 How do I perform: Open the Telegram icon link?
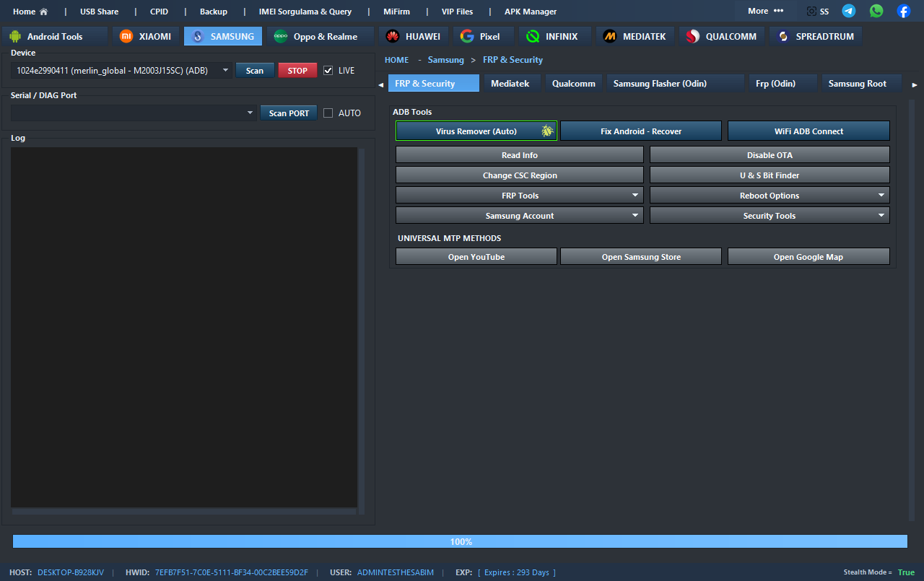(x=849, y=11)
